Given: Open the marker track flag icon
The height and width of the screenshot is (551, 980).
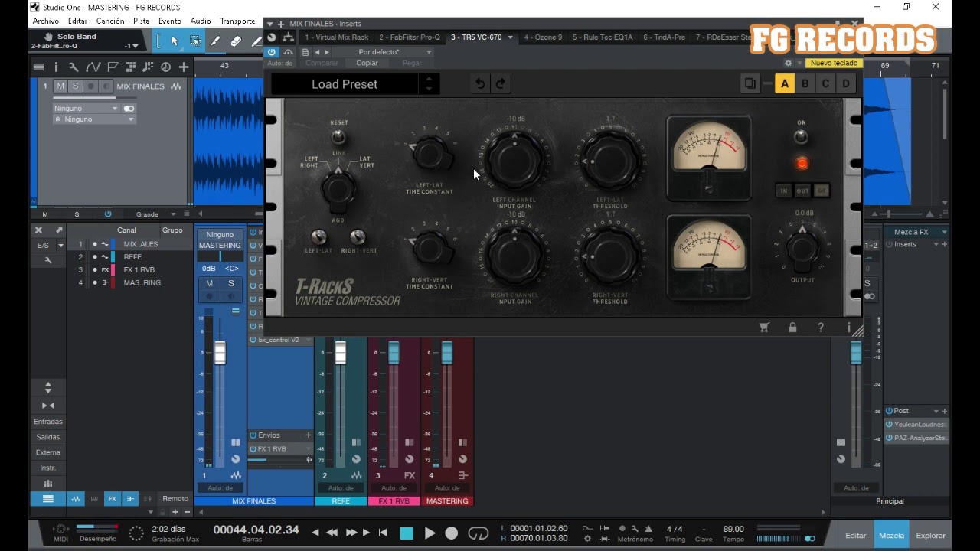Looking at the screenshot, I should coord(113,67).
